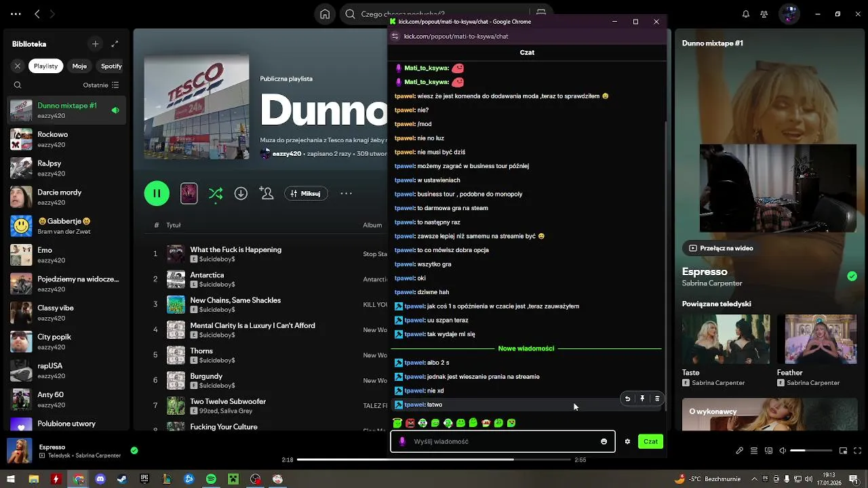Screen dimensions: 868x488
Task: Open the RaJpsy playlist
Action: [x=66, y=168]
